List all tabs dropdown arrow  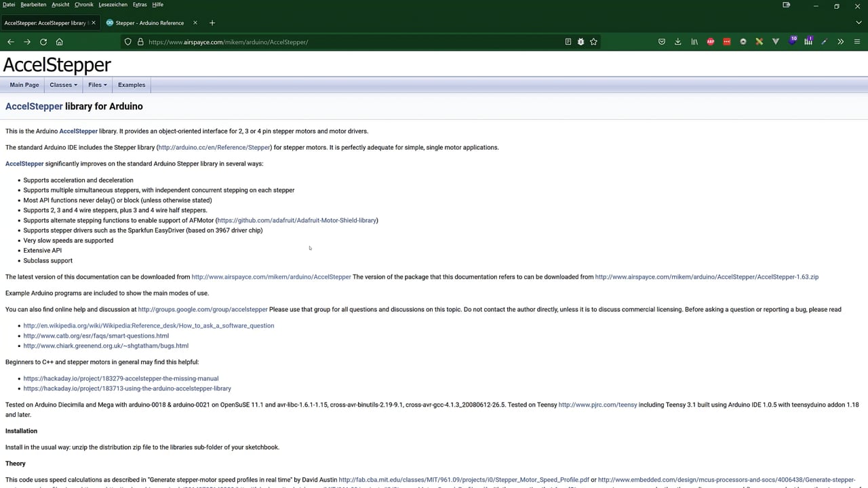point(859,23)
